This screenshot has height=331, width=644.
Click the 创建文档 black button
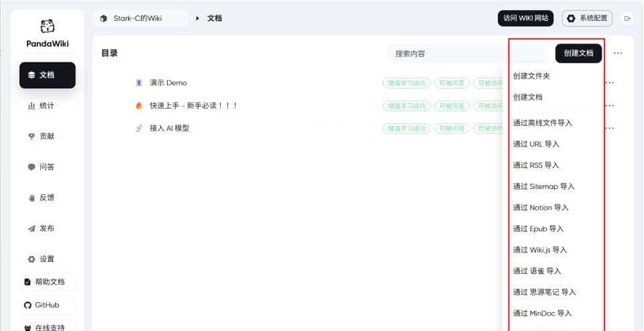pos(578,54)
